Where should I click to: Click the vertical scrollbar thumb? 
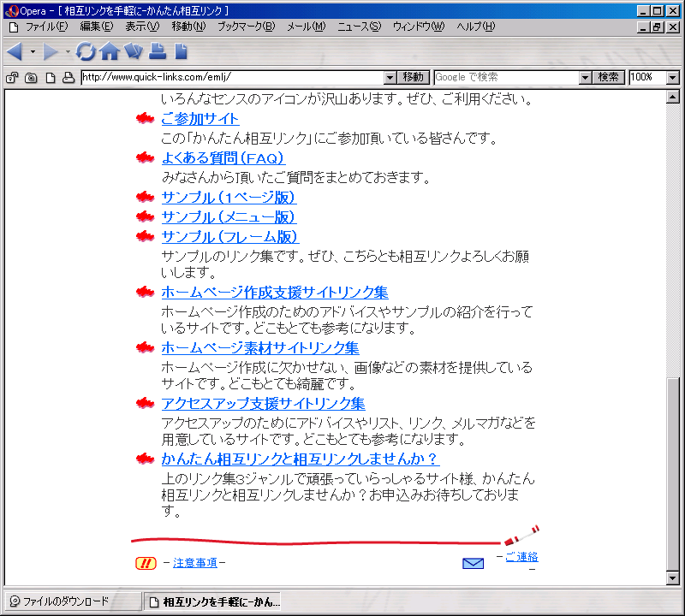tap(673, 474)
